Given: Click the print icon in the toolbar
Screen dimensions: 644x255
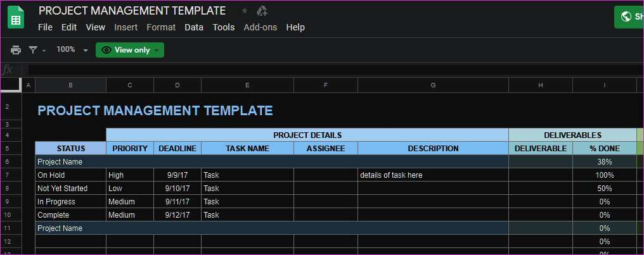Looking at the screenshot, I should click(x=16, y=50).
